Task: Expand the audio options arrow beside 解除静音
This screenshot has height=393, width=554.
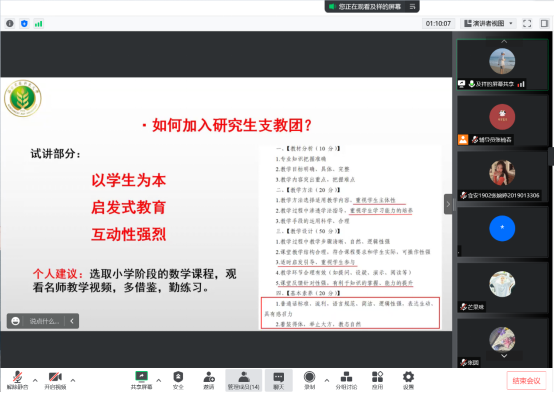Action: pos(35,381)
